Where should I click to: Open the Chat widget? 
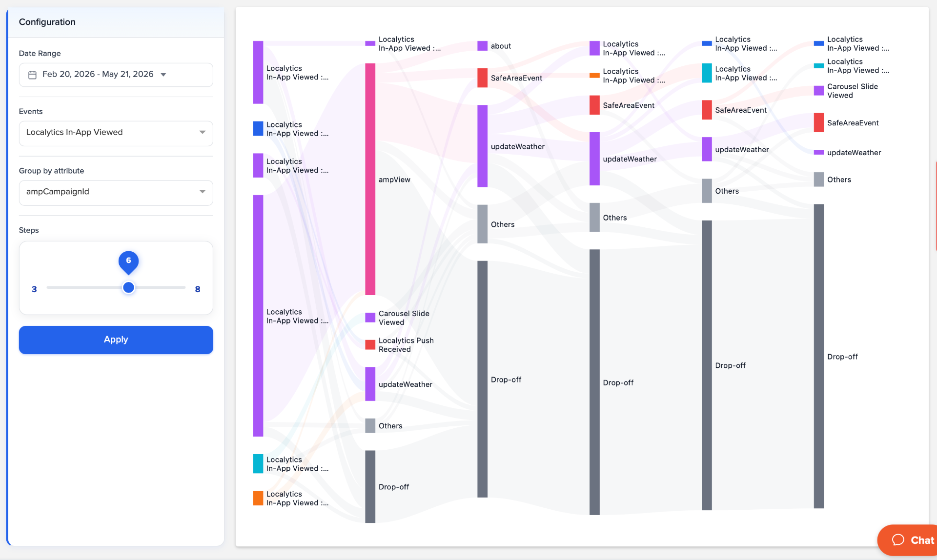pos(908,540)
